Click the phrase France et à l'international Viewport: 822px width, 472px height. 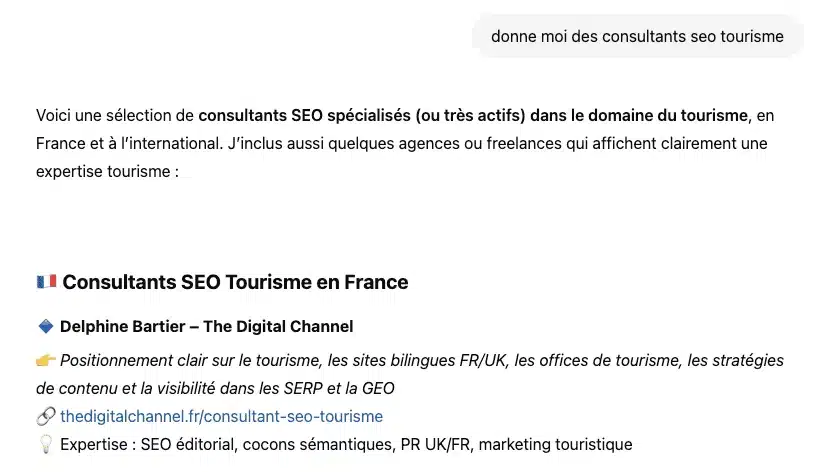point(129,143)
